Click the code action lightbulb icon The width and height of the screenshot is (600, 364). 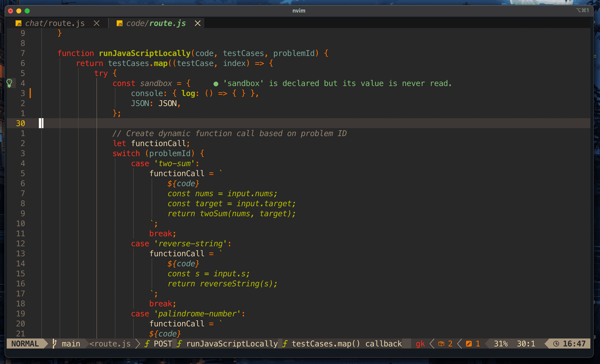click(9, 83)
